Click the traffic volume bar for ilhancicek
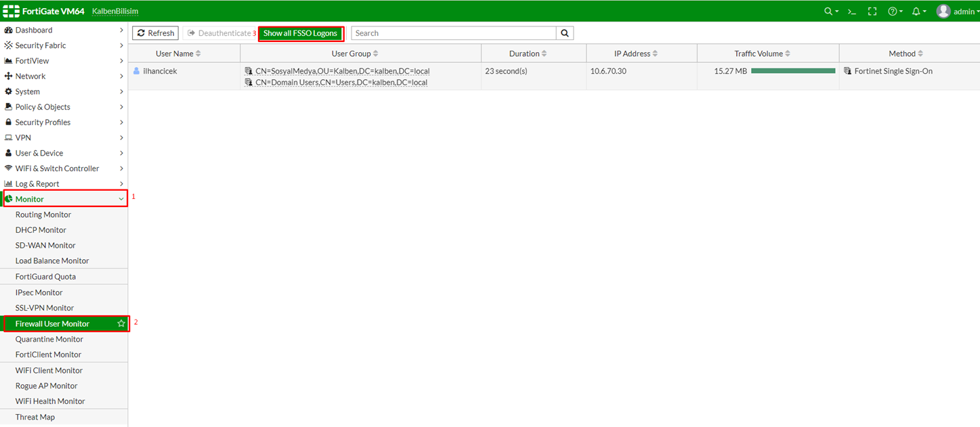The width and height of the screenshot is (980, 427). pos(793,71)
